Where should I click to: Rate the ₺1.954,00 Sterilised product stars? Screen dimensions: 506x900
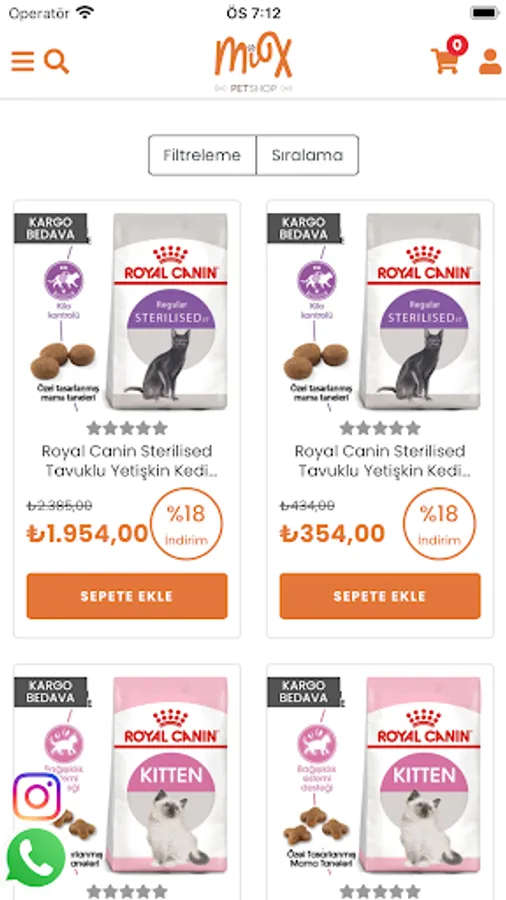(127, 428)
